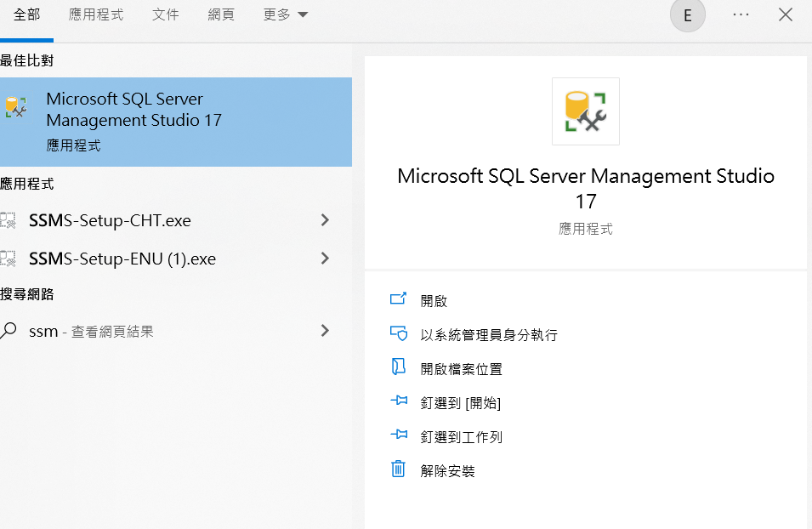
Task: Click the pin to Start icon
Action: (x=398, y=401)
